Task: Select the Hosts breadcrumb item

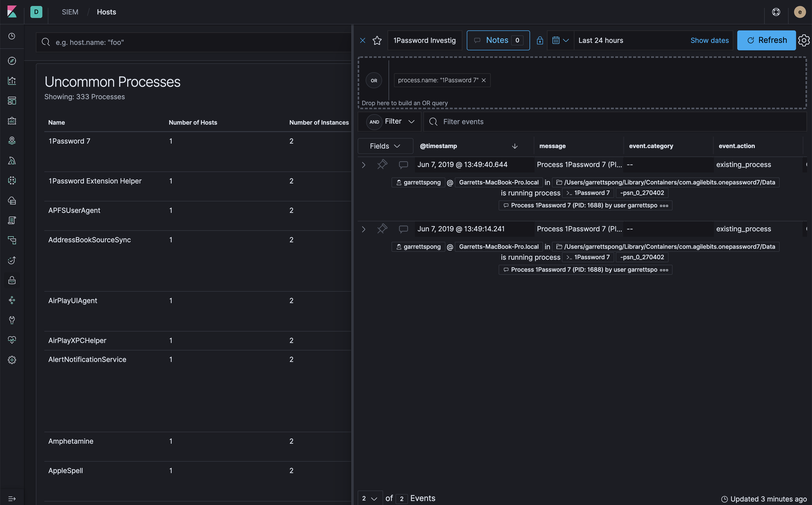Action: [106, 12]
